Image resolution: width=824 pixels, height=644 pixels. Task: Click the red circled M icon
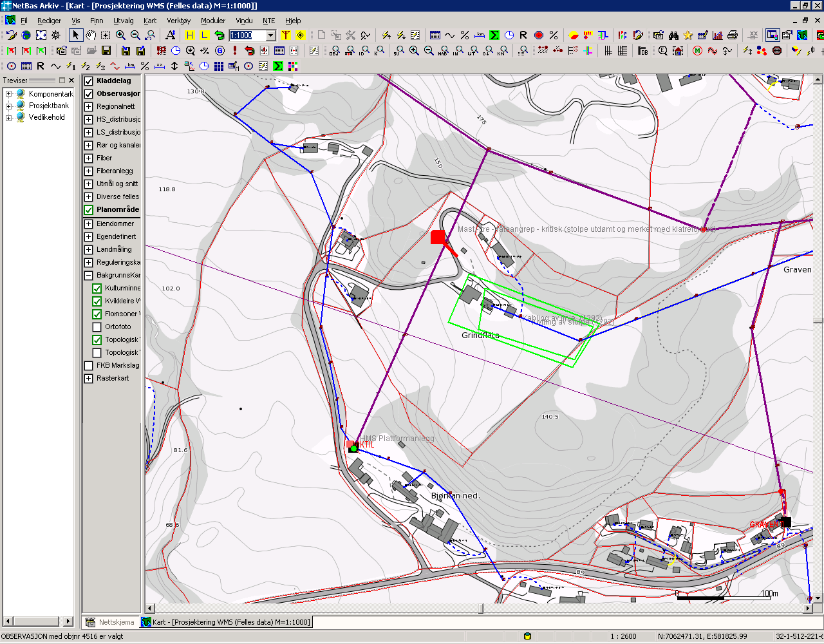[698, 50]
